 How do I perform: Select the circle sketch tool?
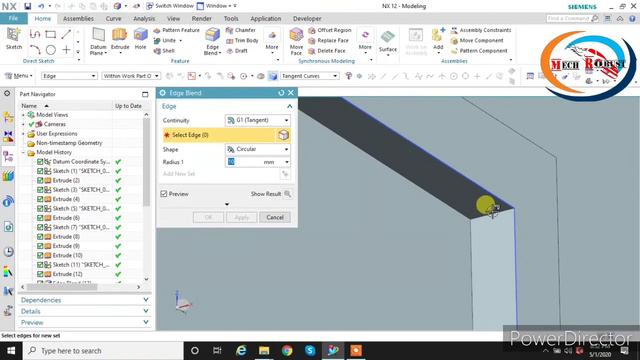tap(51, 50)
